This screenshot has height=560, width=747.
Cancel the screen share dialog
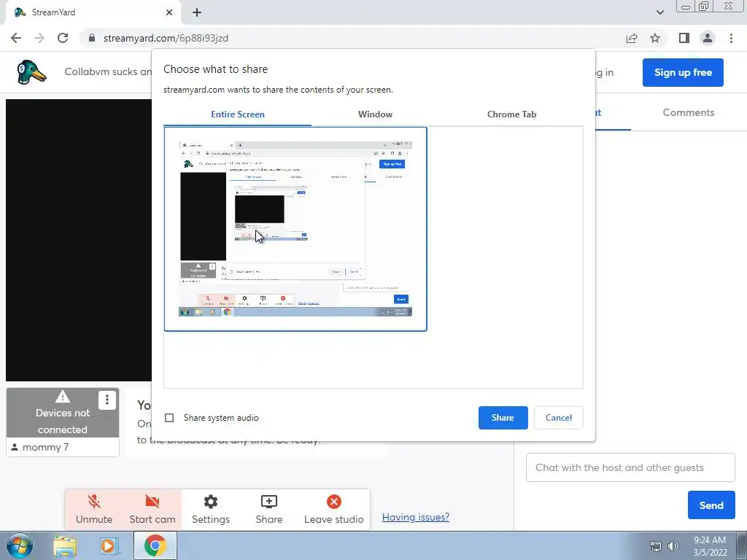pyautogui.click(x=558, y=418)
